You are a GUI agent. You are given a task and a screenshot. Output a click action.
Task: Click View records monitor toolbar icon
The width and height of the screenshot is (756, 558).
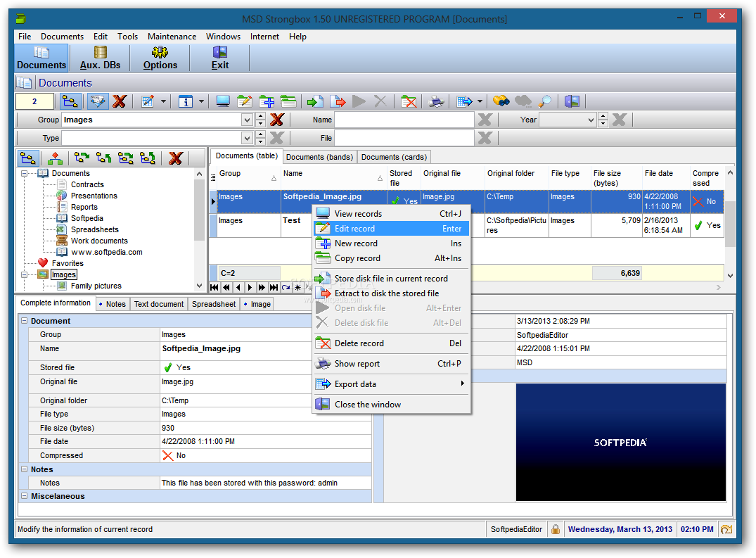coord(223,101)
